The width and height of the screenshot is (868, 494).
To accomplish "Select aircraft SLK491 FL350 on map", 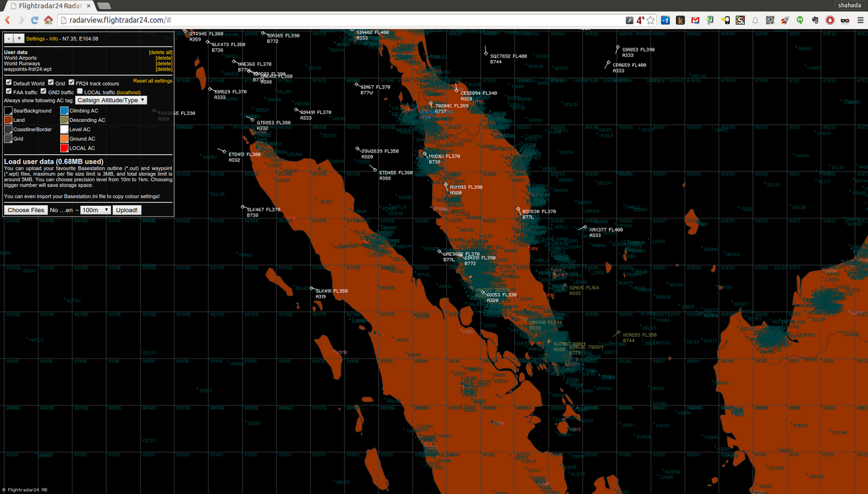I will [331, 291].
